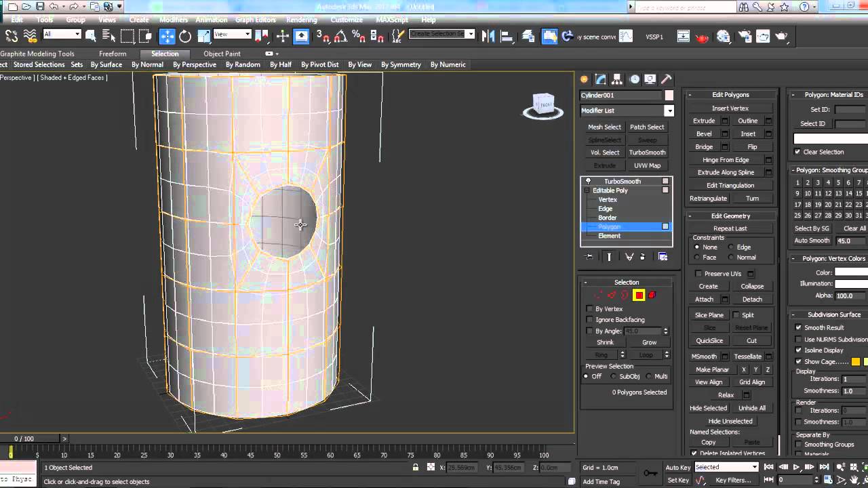Open the Utilities hammer panel tab
The width and height of the screenshot is (868, 488).
click(x=667, y=79)
